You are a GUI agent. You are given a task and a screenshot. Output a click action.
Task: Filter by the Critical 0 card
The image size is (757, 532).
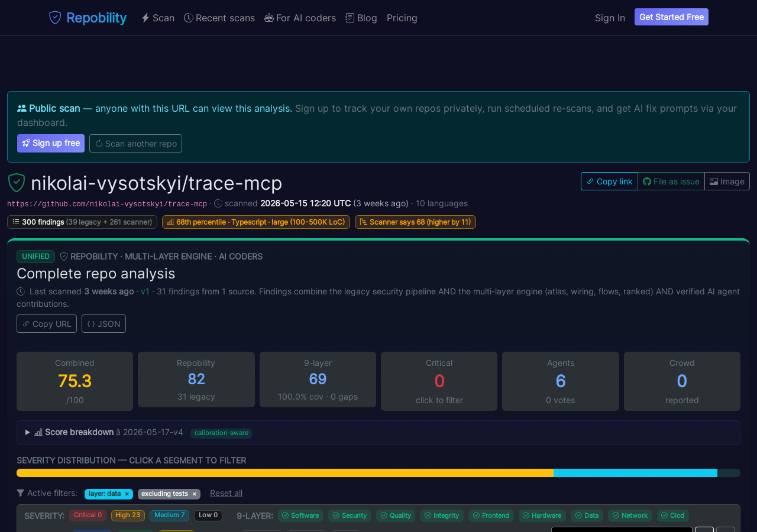(439, 381)
